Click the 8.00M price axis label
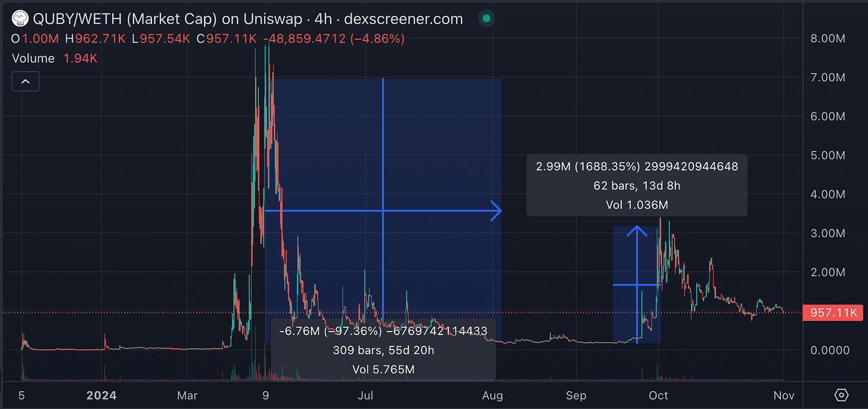The image size is (868, 409). pos(827,39)
